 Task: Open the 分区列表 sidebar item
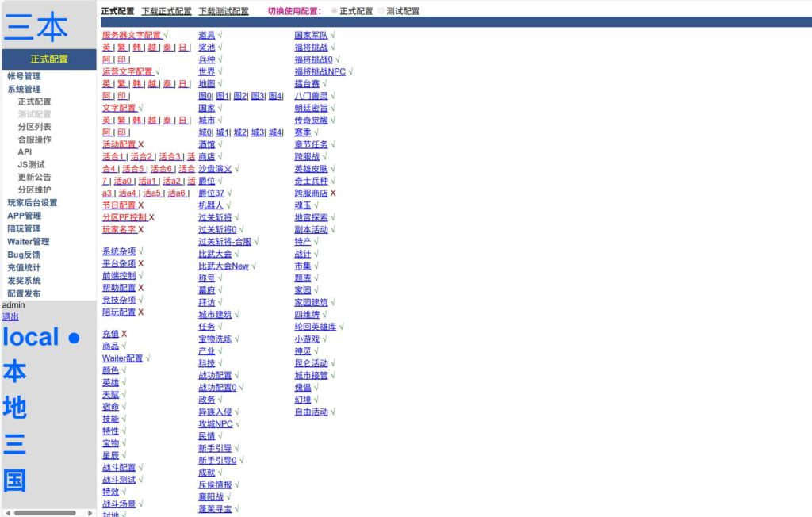pos(34,127)
